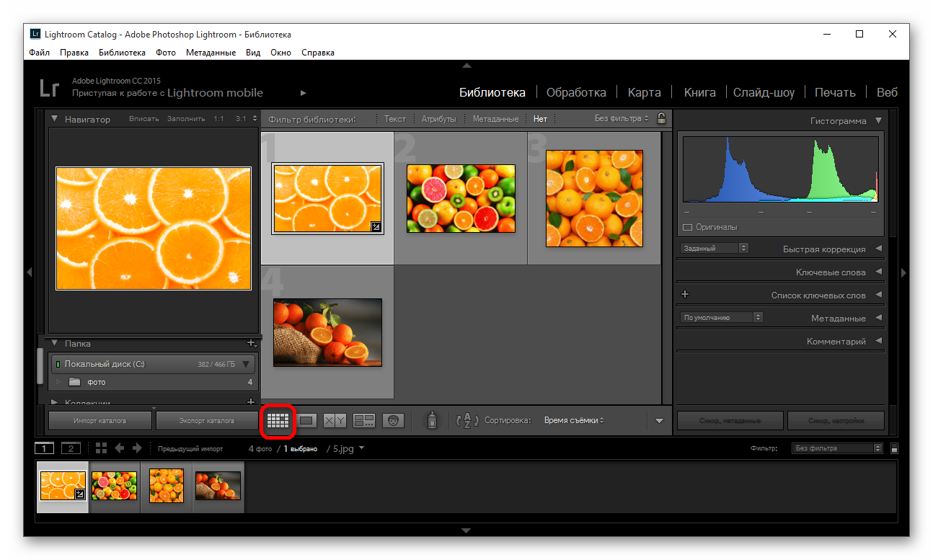This screenshot has height=560, width=933.
Task: Click the left panel scrollbar handle
Action: point(40,366)
